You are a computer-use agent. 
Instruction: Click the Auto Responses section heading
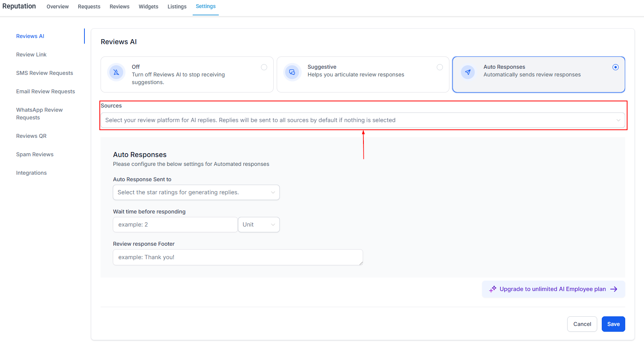[x=140, y=155]
